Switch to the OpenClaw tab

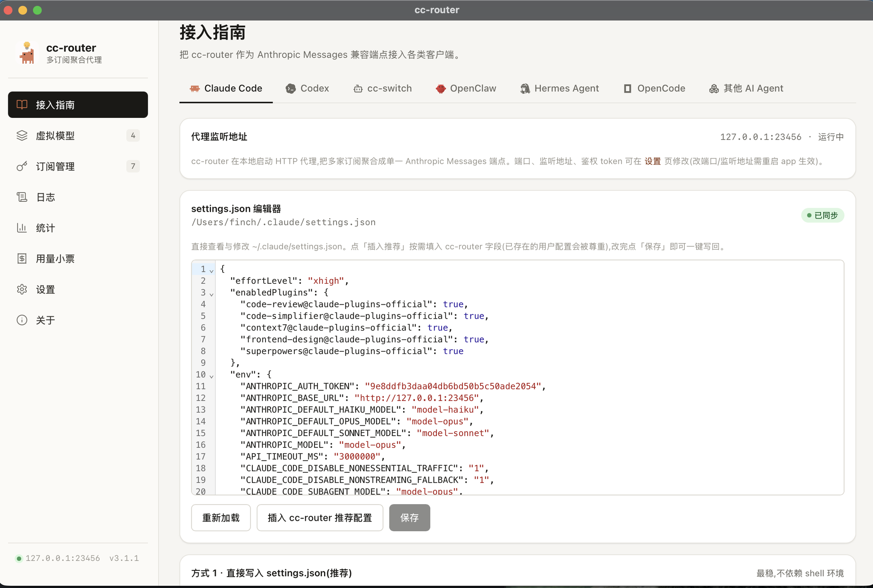pos(466,89)
